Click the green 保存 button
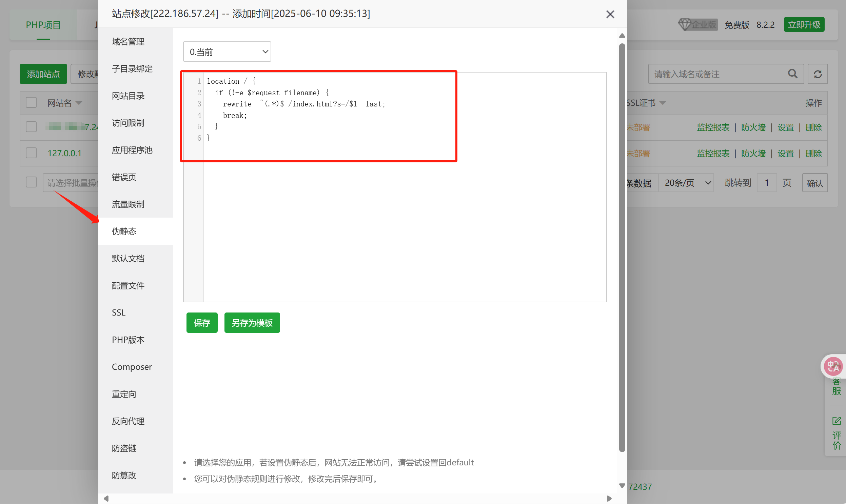This screenshot has height=504, width=846. tap(202, 323)
